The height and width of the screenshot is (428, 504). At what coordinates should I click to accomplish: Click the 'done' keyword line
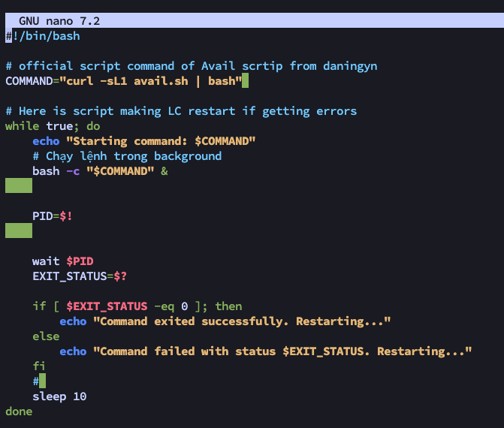[x=19, y=411]
